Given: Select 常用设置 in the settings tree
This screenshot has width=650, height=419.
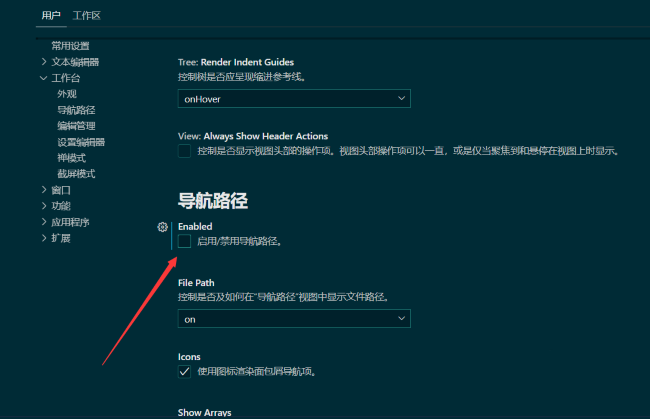Looking at the screenshot, I should tap(70, 46).
